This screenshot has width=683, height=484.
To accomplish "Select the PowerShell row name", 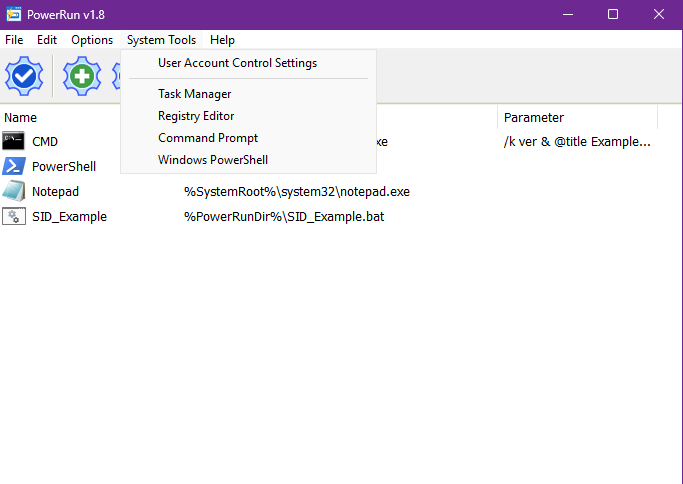I will pyautogui.click(x=64, y=166).
